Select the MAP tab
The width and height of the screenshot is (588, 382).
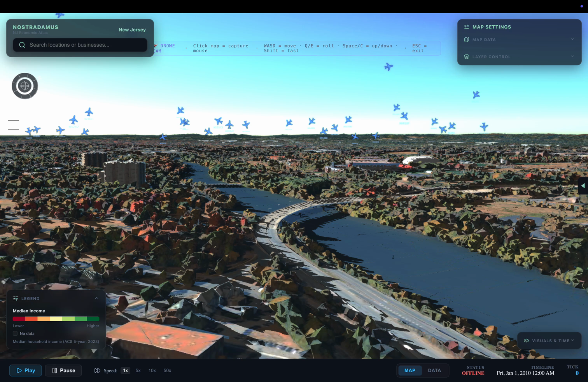pyautogui.click(x=410, y=371)
